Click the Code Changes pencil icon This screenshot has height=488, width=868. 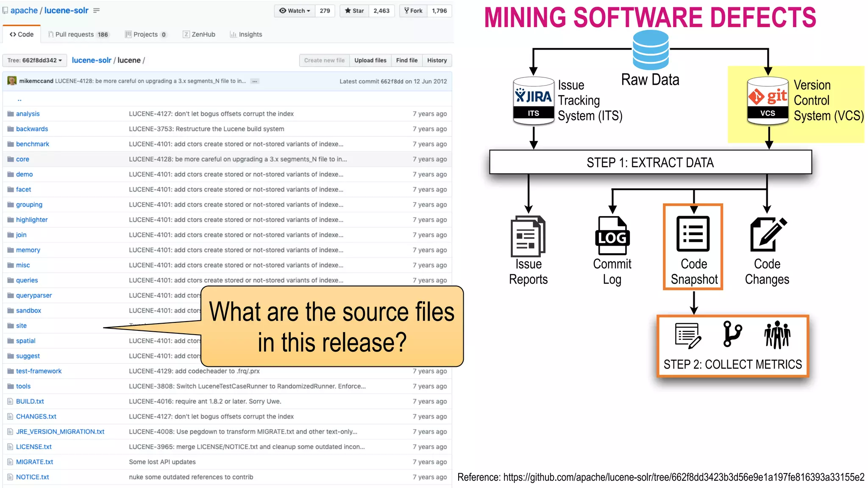coord(768,234)
